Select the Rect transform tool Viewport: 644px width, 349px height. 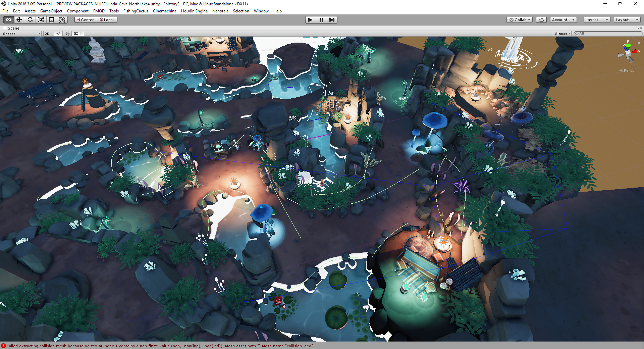(52, 20)
